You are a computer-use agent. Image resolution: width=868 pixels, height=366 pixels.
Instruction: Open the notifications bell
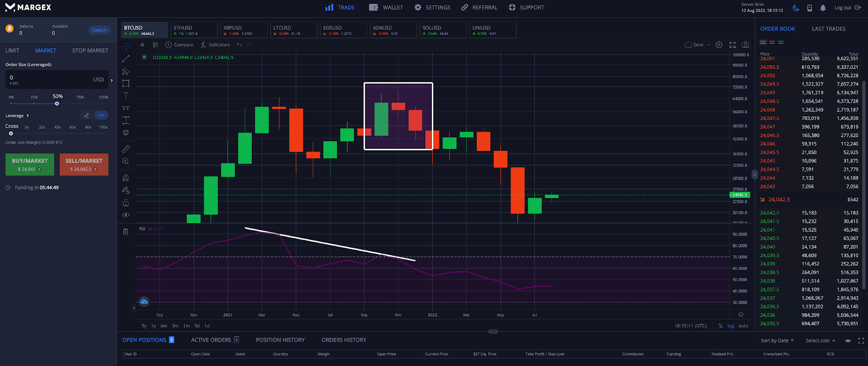tap(823, 8)
